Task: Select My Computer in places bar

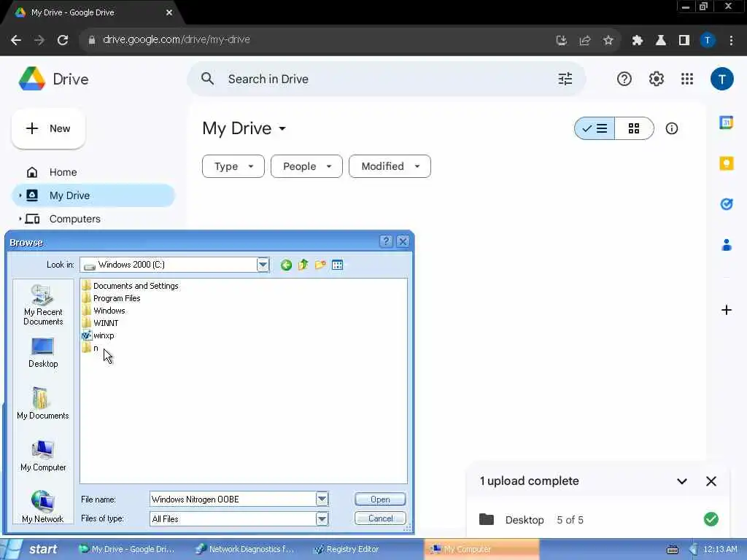Action: coord(43,456)
